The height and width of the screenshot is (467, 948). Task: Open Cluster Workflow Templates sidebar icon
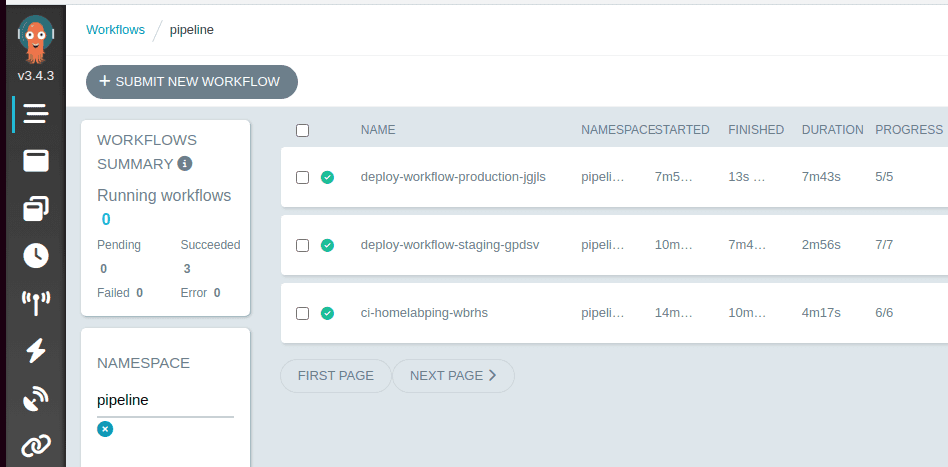tap(36, 208)
